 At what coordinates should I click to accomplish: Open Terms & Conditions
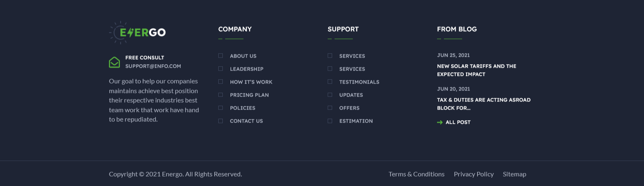pos(416,174)
